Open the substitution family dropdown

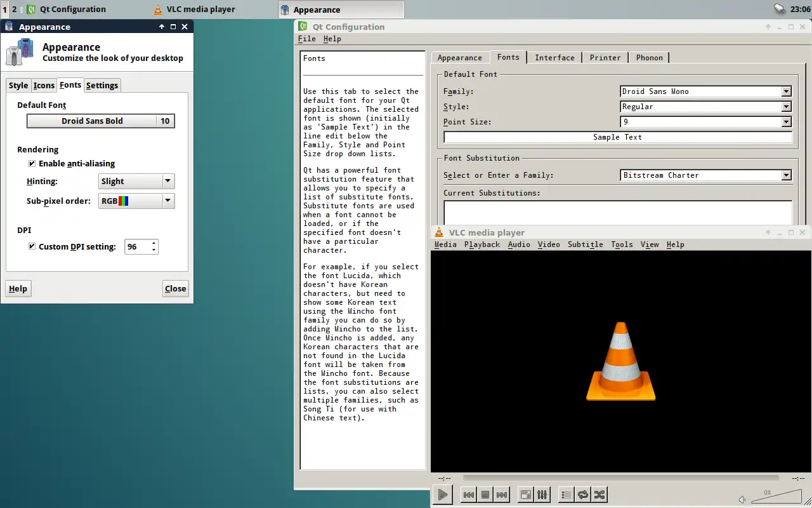pos(706,175)
